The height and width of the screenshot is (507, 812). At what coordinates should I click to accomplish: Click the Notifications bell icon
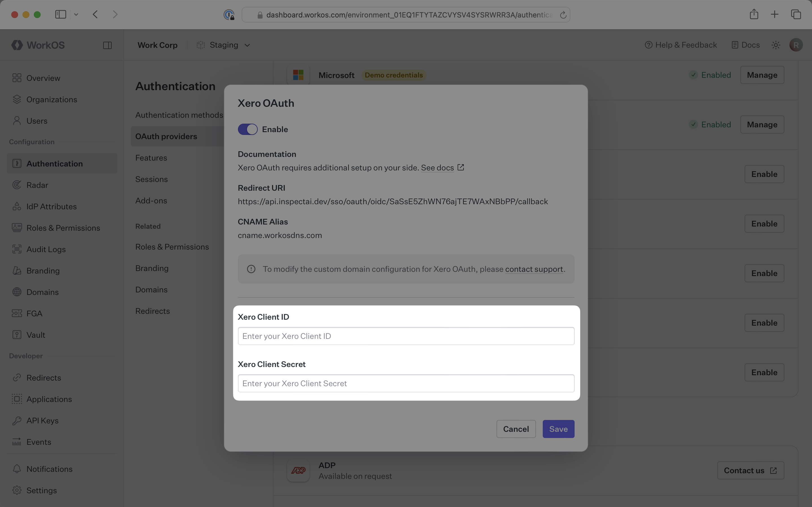(x=17, y=469)
